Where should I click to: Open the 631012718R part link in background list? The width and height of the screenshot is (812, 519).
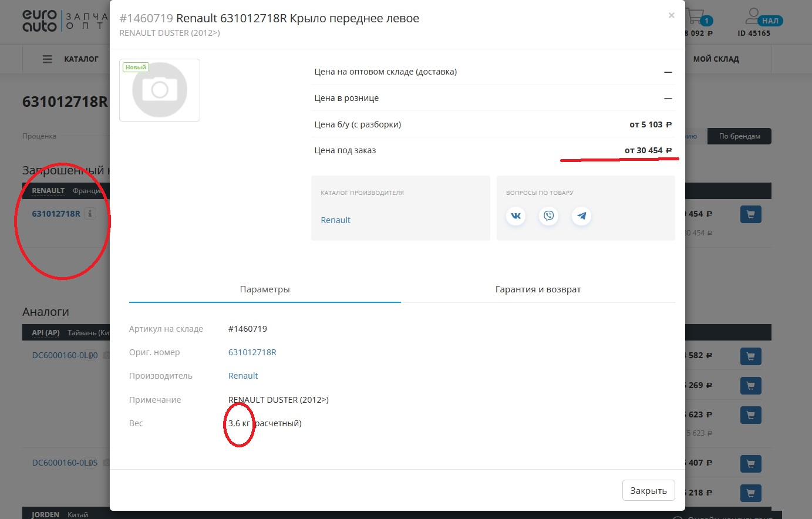click(56, 214)
